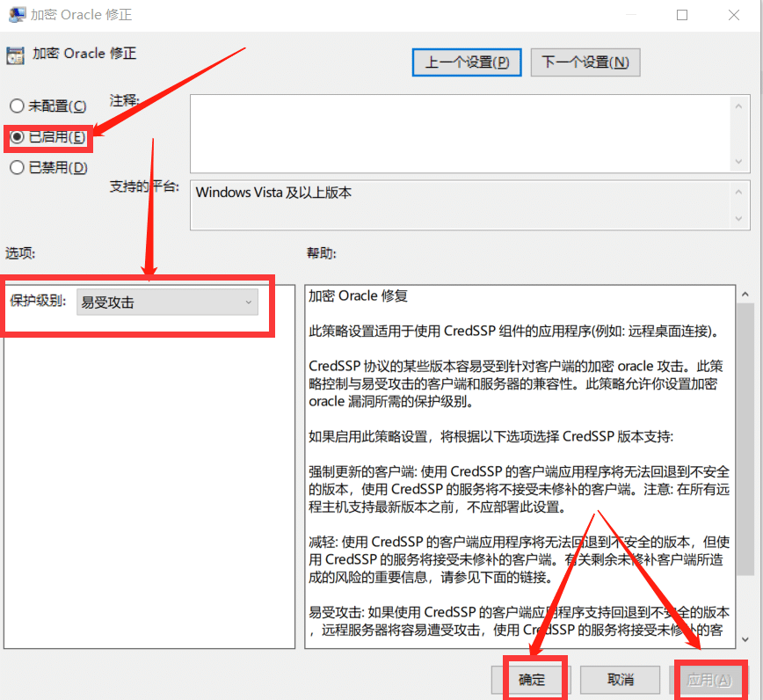The image size is (763, 700).
Task: Click the help panel scroll up arrow
Action: [745, 294]
